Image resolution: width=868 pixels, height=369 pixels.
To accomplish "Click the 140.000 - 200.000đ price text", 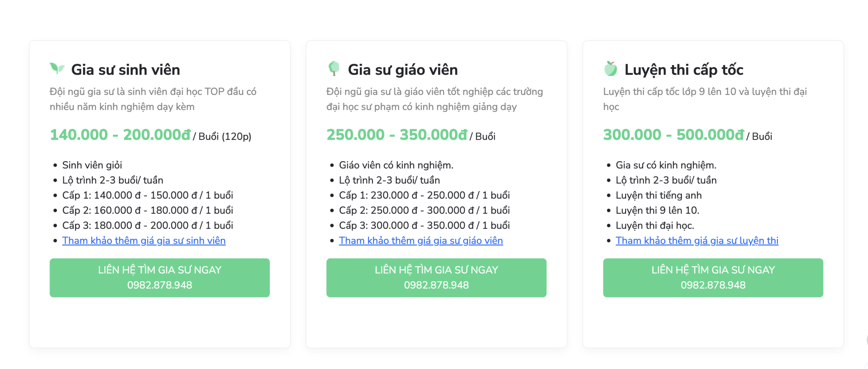I will (x=120, y=135).
